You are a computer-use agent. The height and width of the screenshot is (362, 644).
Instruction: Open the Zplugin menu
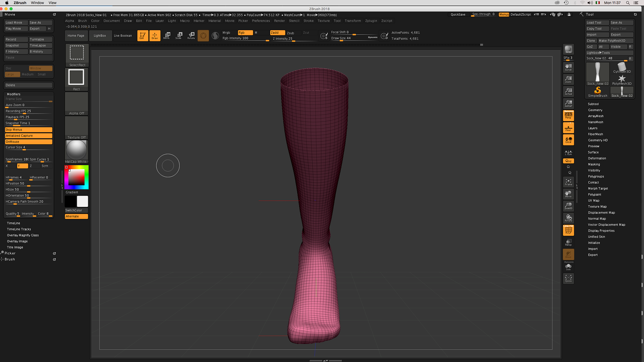[x=371, y=21]
